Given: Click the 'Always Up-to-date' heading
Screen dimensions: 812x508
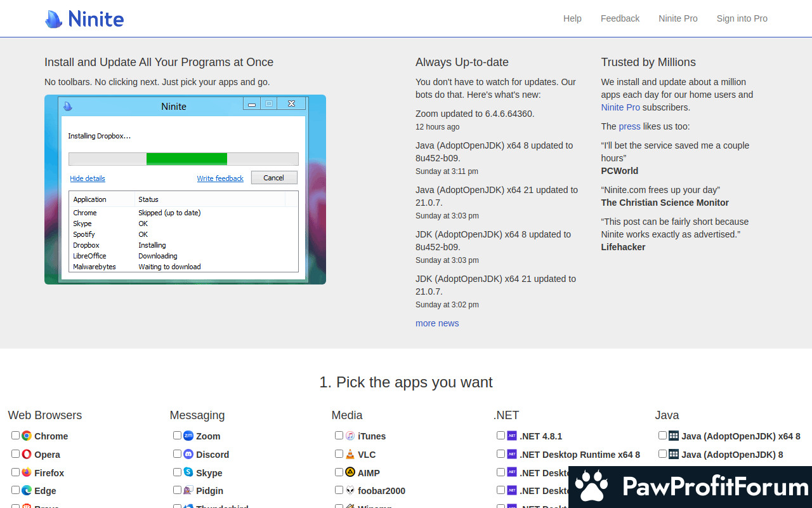Looking at the screenshot, I should point(462,62).
